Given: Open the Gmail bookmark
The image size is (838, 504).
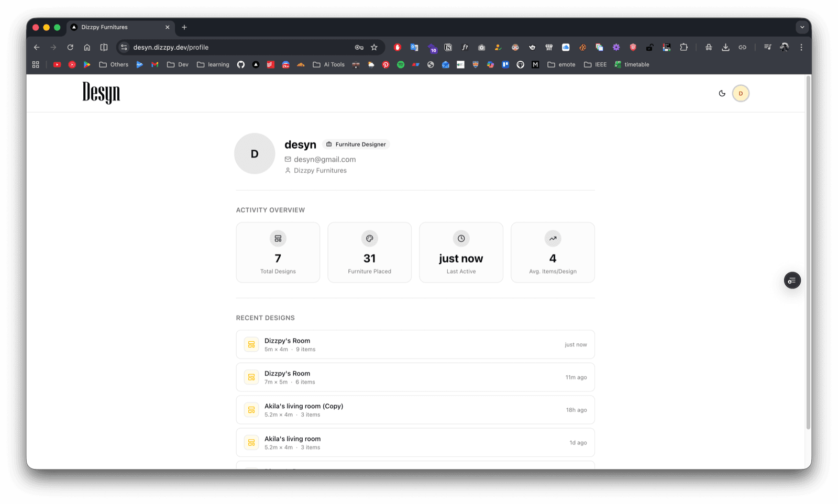Looking at the screenshot, I should (155, 64).
